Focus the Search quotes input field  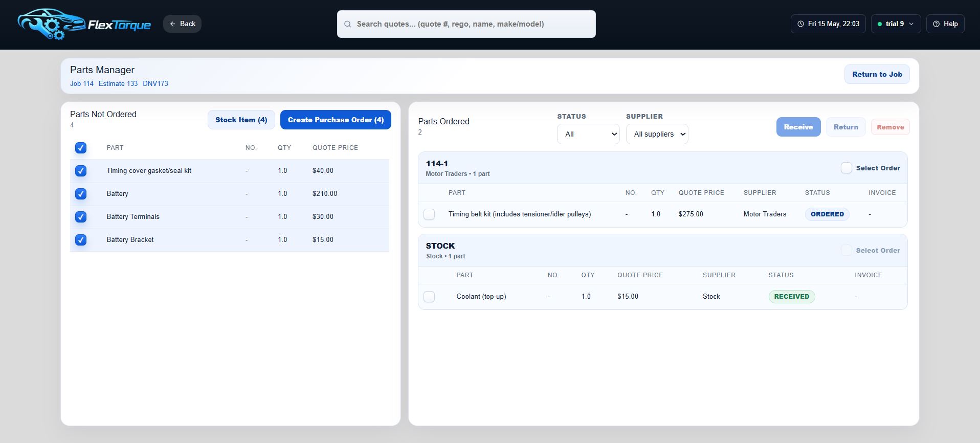[x=466, y=24]
